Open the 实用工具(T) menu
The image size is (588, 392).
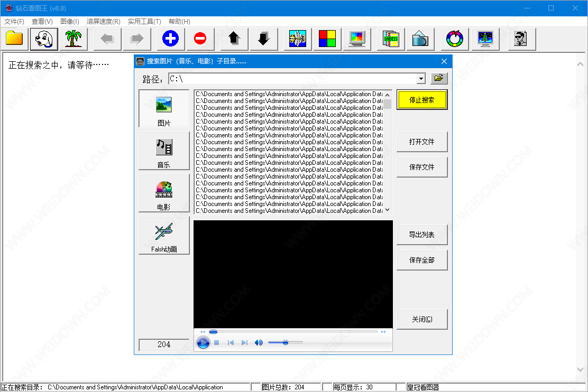(x=144, y=21)
